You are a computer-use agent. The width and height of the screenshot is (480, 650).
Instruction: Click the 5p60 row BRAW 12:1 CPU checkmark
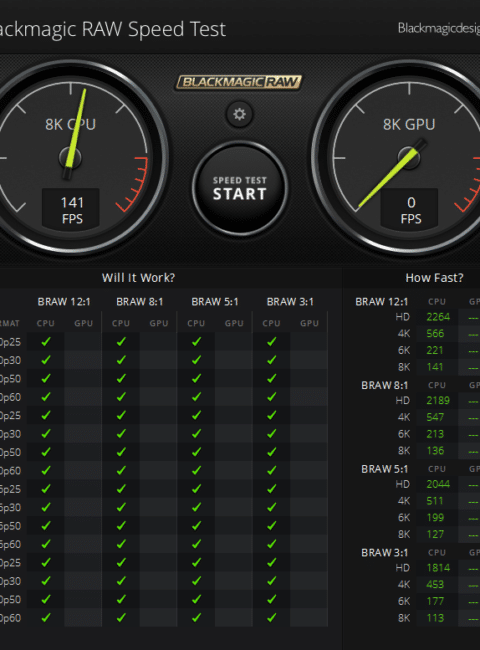[x=46, y=544]
